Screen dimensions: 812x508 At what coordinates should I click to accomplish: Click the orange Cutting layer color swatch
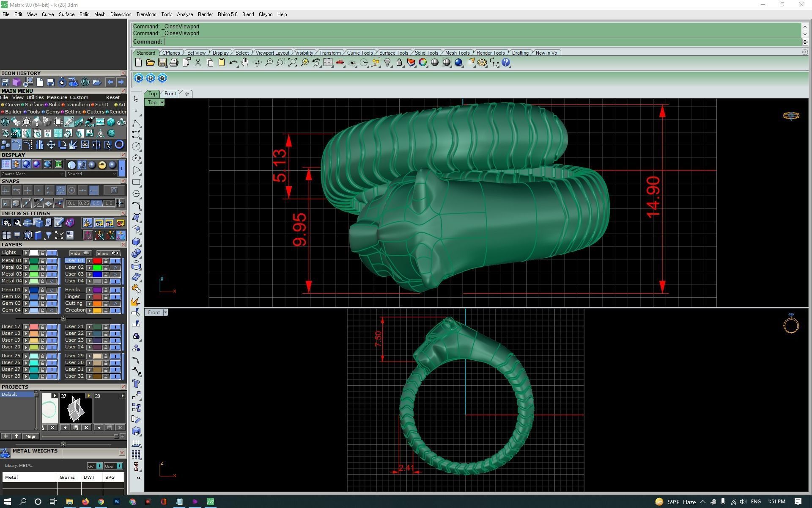pyautogui.click(x=97, y=304)
